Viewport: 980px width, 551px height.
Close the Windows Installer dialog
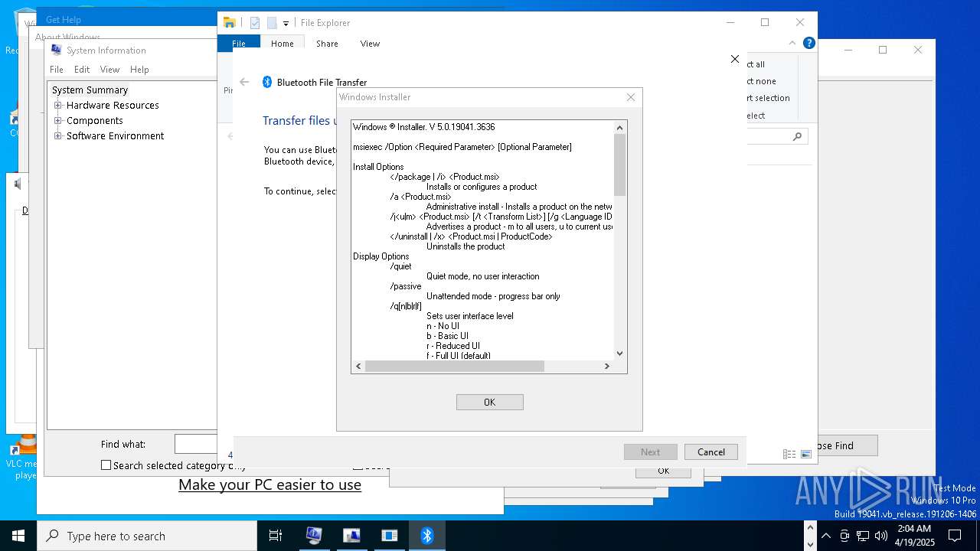click(x=631, y=97)
